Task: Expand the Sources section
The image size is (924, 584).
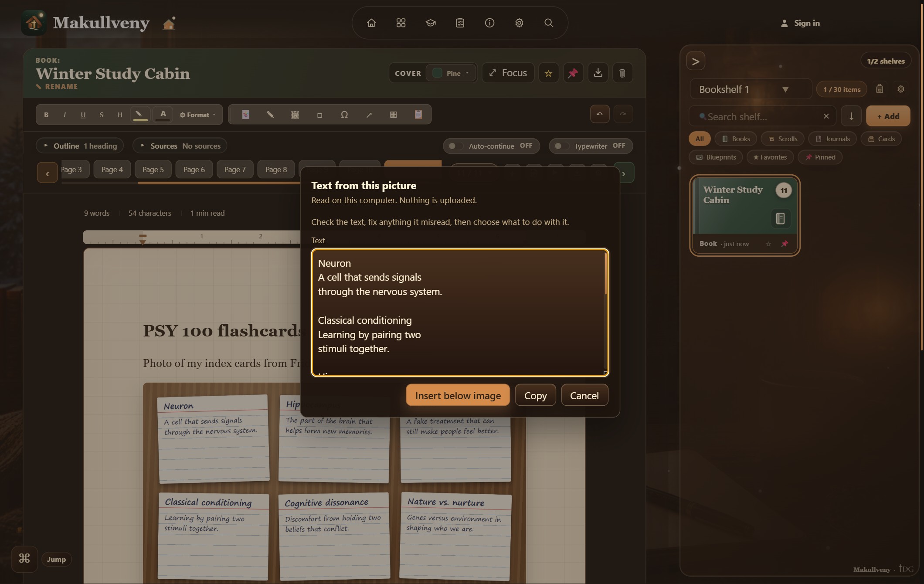Action: pyautogui.click(x=180, y=146)
